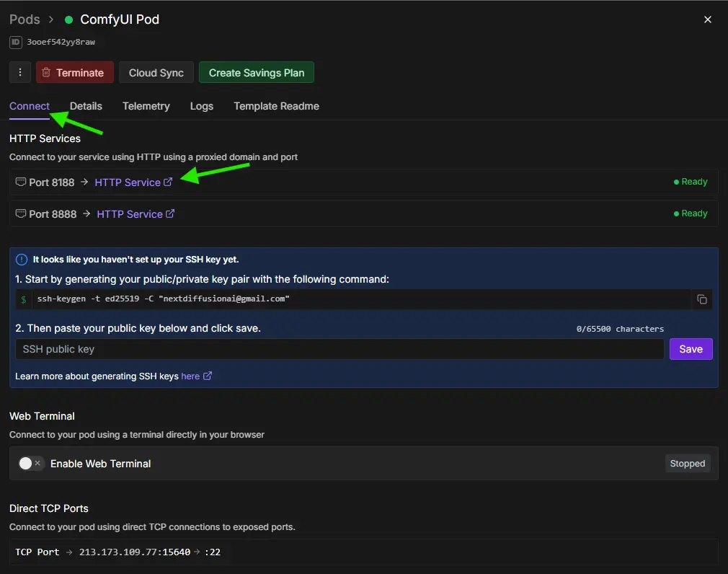The height and width of the screenshot is (574, 728).
Task: Terminate the pod
Action: [75, 72]
